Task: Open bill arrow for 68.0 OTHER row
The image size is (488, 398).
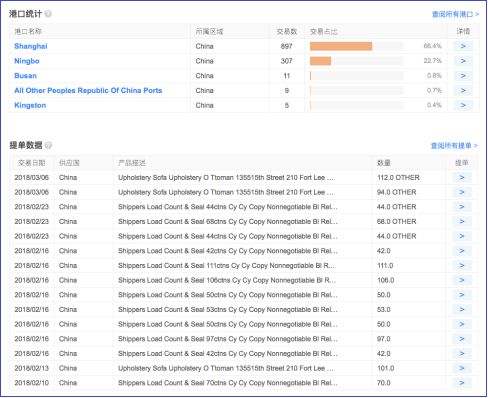Action: 462,221
